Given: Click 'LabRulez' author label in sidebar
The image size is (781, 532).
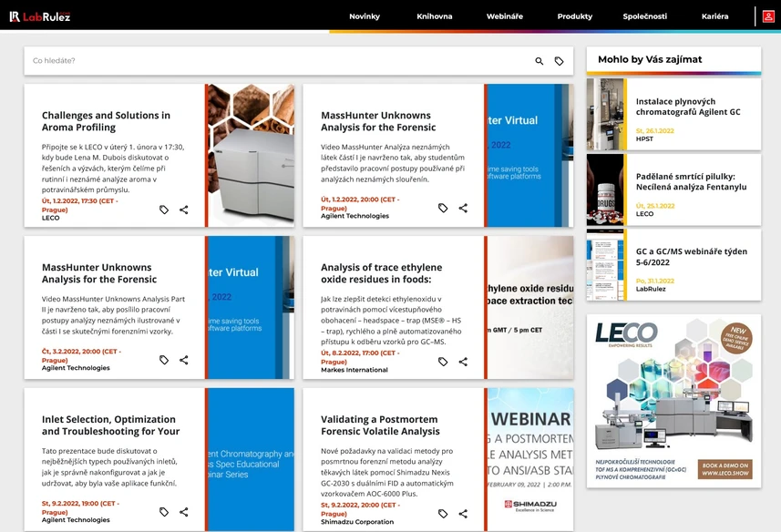Looking at the screenshot, I should click(651, 289).
